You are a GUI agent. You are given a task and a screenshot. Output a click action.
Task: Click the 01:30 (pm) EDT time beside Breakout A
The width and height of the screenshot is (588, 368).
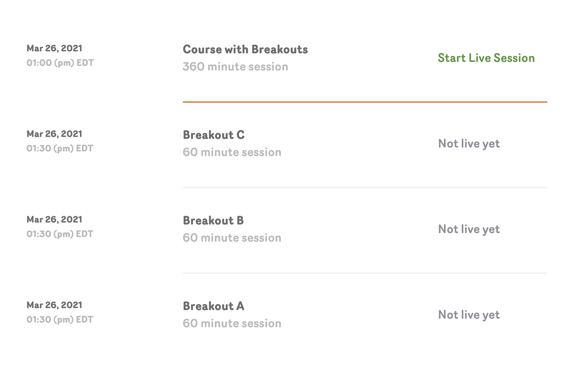[x=60, y=319]
